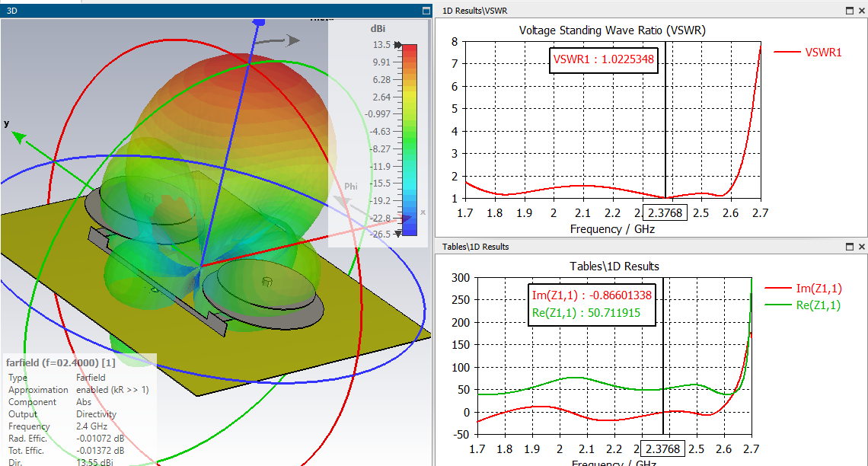The width and height of the screenshot is (868, 466).
Task: Click the VSWR1 : 1.0225348 marker label
Action: pos(603,59)
